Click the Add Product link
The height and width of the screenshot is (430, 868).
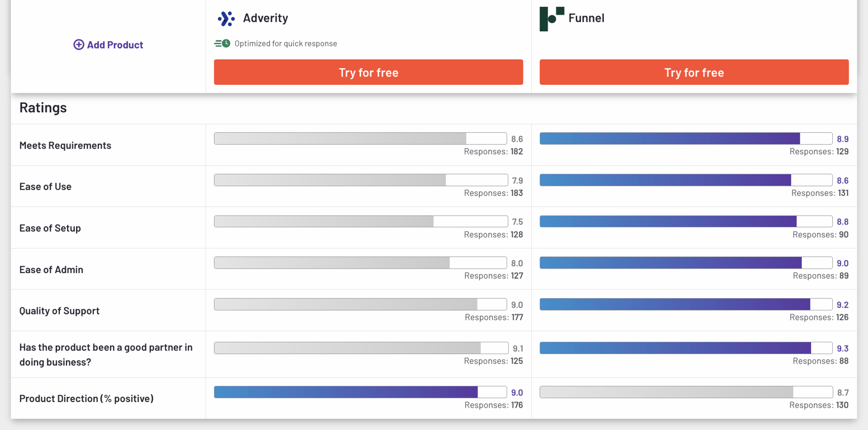pyautogui.click(x=115, y=45)
